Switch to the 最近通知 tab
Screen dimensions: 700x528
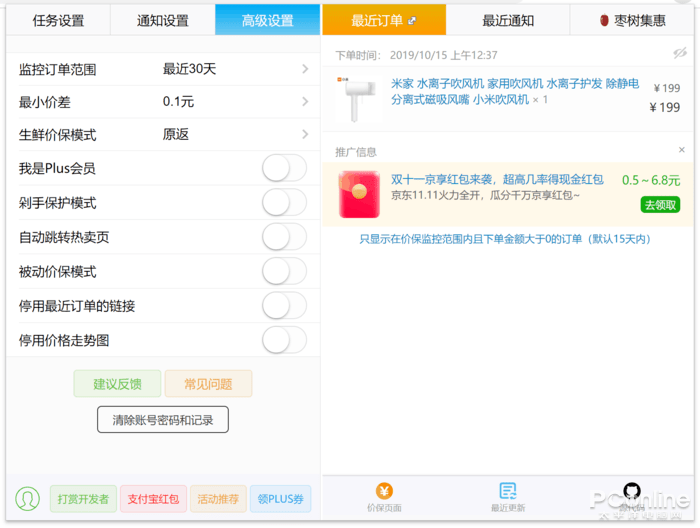point(508,20)
